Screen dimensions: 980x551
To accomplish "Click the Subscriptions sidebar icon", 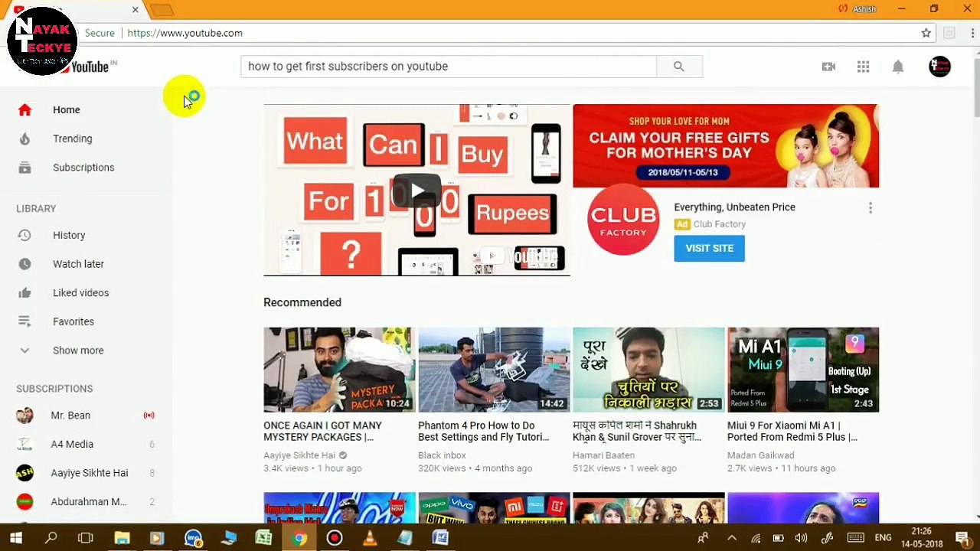I will 24,168.
